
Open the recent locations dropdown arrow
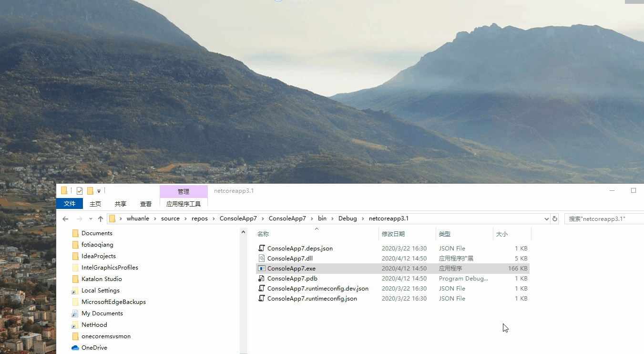click(91, 219)
